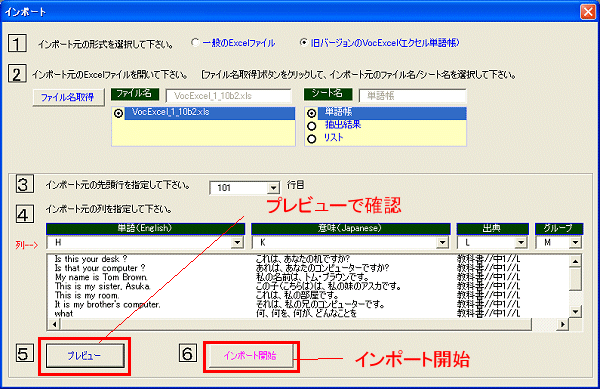600x389 pixels.
Task: Click the ファイル名 text field
Action: [x=228, y=96]
